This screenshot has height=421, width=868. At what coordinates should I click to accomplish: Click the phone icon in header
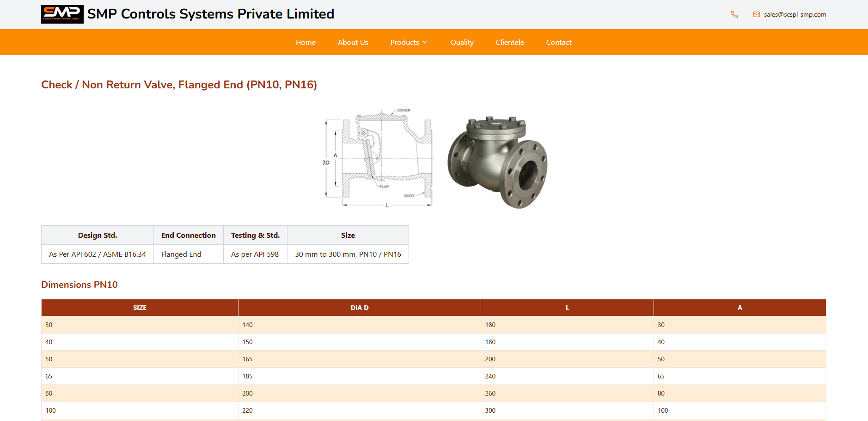[734, 14]
